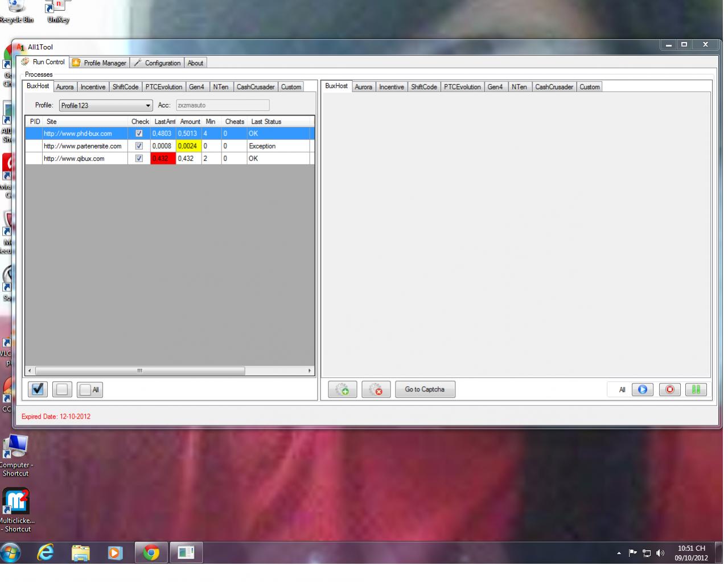728x582 pixels.
Task: Select the http://www.qibux.com row
Action: tap(170, 158)
